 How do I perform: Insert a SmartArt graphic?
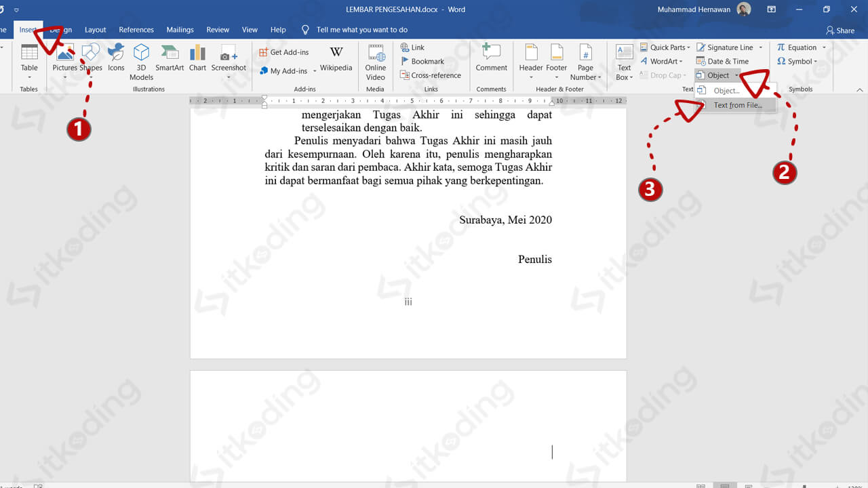point(170,58)
